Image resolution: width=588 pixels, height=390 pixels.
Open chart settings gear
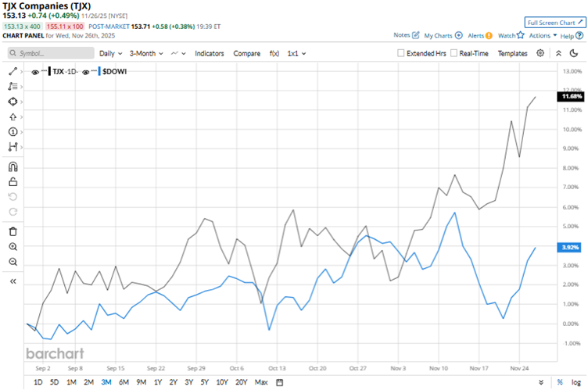pyautogui.click(x=540, y=53)
